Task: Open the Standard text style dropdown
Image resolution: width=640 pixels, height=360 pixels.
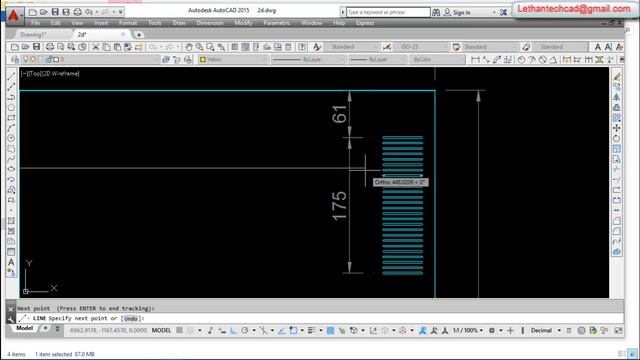Action: [x=351, y=47]
